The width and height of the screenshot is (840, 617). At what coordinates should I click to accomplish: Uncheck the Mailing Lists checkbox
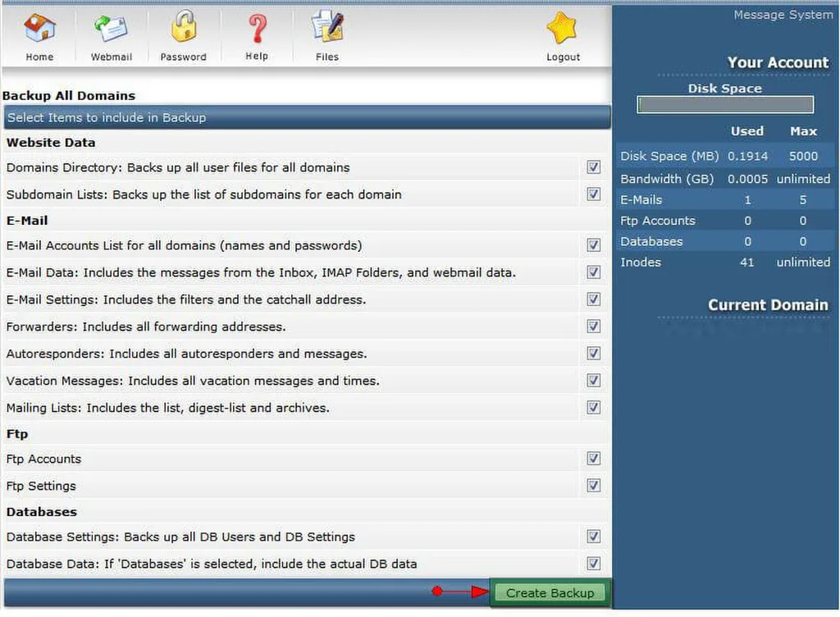pyautogui.click(x=593, y=408)
